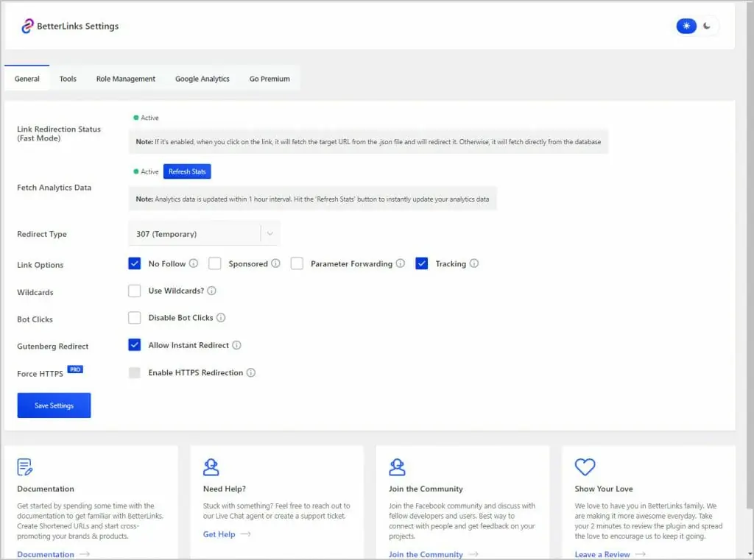Open the Redirect Type dropdown
754x560 pixels.
[205, 233]
